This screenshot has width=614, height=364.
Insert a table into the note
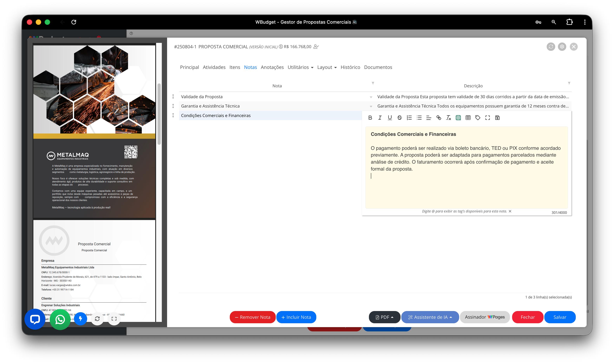tap(468, 118)
